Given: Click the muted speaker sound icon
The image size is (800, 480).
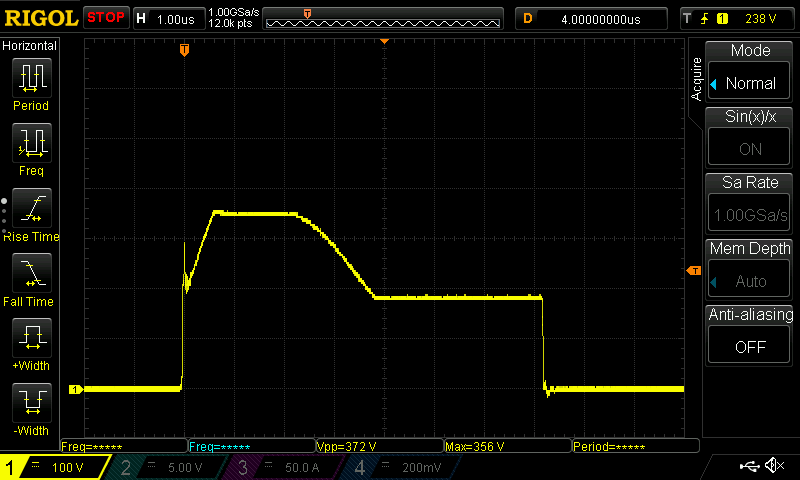Looking at the screenshot, I should pos(774,466).
